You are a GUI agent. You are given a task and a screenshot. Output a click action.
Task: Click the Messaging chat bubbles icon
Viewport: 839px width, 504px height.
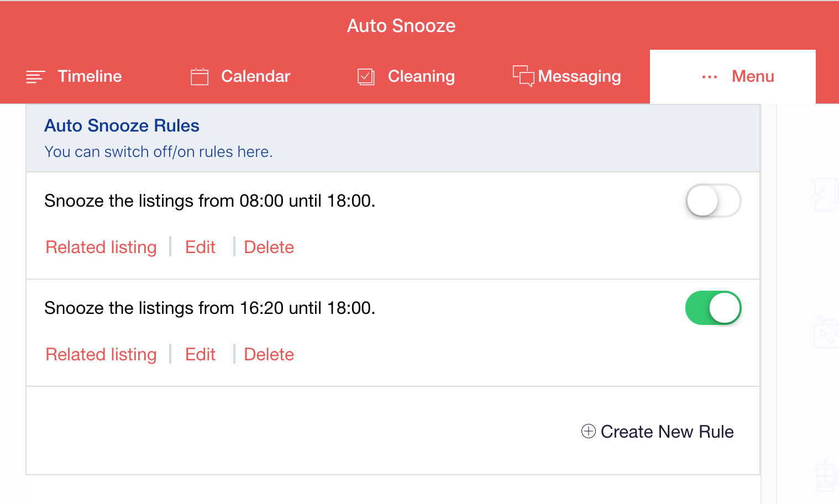click(523, 76)
